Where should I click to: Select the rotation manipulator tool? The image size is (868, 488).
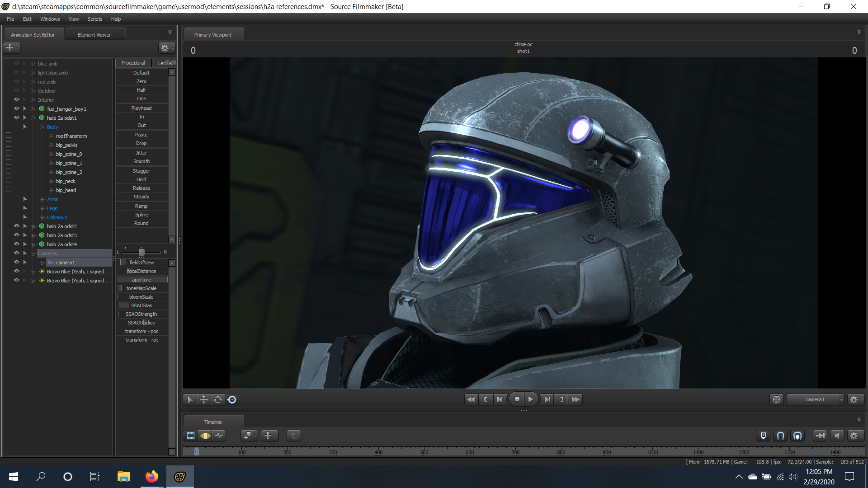point(218,399)
